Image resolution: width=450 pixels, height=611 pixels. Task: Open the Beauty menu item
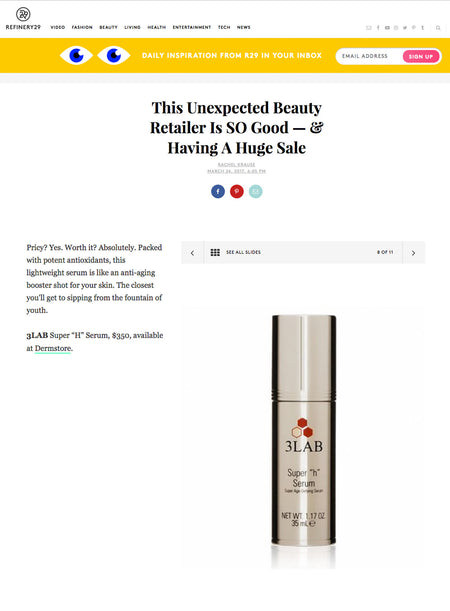(x=108, y=27)
